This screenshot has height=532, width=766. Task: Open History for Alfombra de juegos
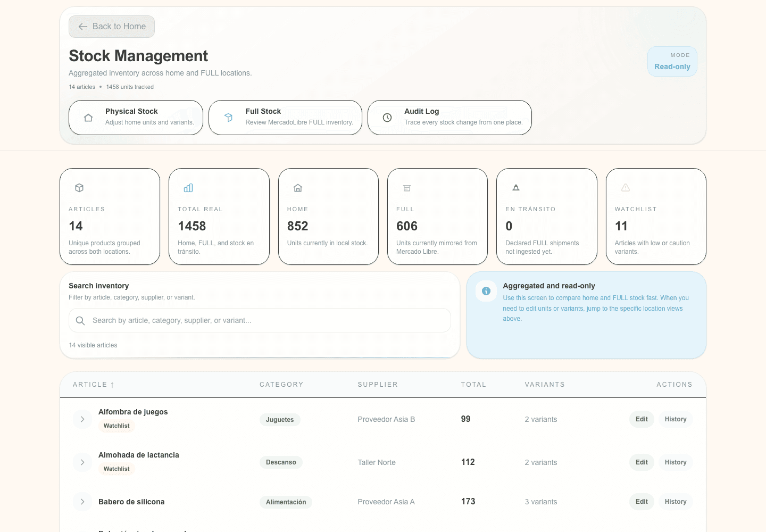click(x=676, y=419)
